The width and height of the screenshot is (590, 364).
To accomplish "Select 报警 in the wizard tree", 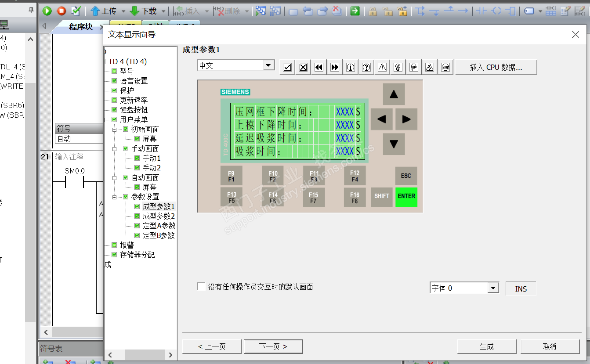I will (127, 245).
